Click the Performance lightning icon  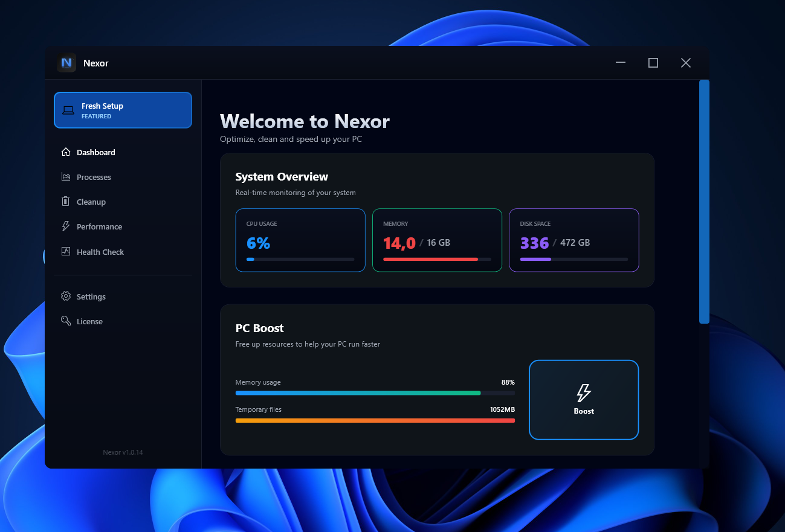(x=66, y=226)
